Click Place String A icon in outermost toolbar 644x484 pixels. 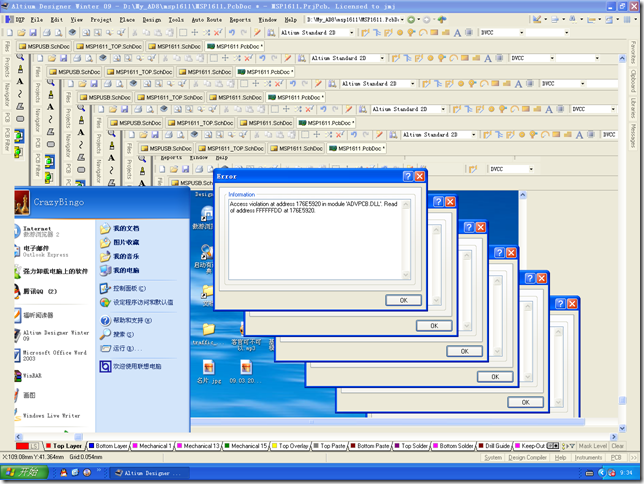coord(457,33)
